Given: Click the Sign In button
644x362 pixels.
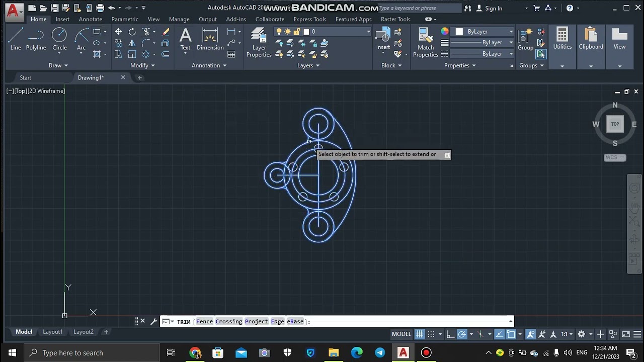Looking at the screenshot, I should tap(490, 8).
